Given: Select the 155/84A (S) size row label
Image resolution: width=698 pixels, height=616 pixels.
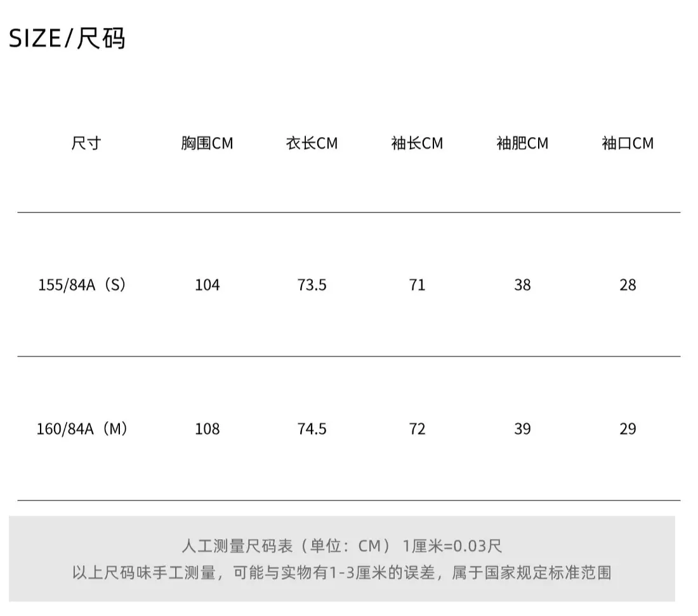Looking at the screenshot, I should [x=82, y=285].
